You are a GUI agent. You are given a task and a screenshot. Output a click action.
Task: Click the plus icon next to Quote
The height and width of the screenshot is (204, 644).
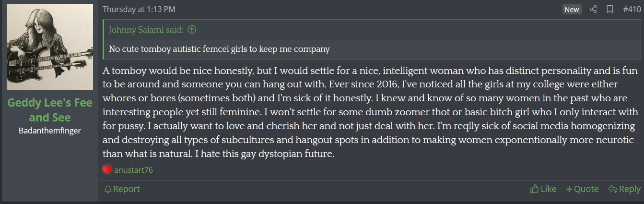click(x=569, y=189)
